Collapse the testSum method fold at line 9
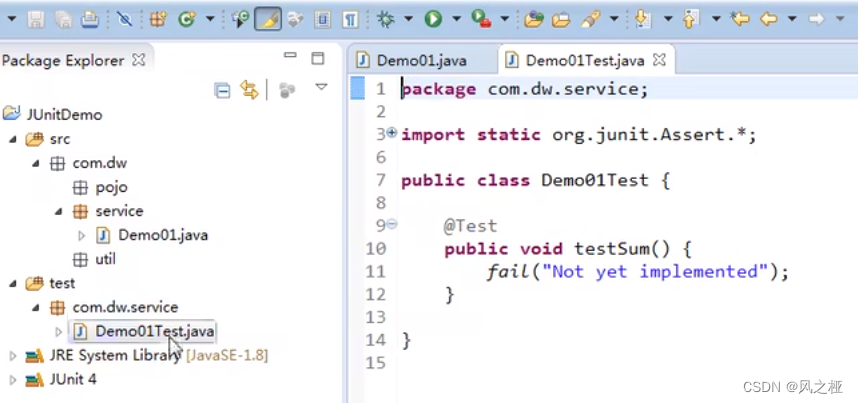 click(392, 223)
